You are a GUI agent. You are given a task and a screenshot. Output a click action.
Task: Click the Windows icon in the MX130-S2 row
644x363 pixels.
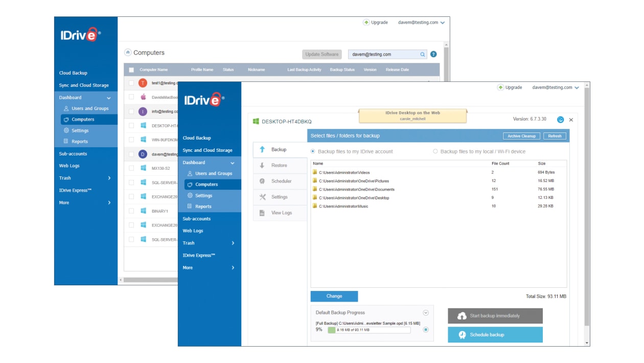(x=144, y=168)
